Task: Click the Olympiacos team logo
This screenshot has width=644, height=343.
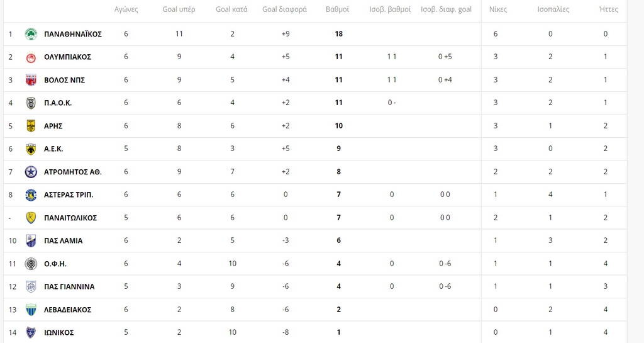Action: tap(31, 57)
